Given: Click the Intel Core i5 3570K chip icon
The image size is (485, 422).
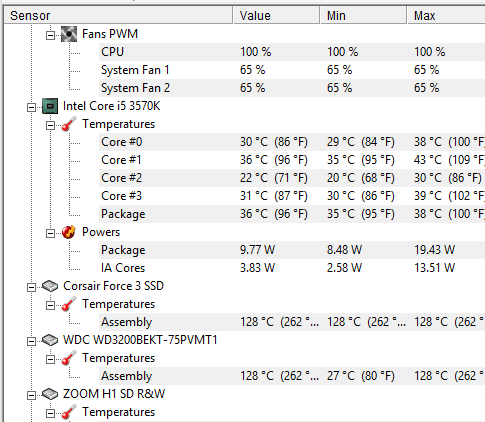Looking at the screenshot, I should pyautogui.click(x=50, y=106).
